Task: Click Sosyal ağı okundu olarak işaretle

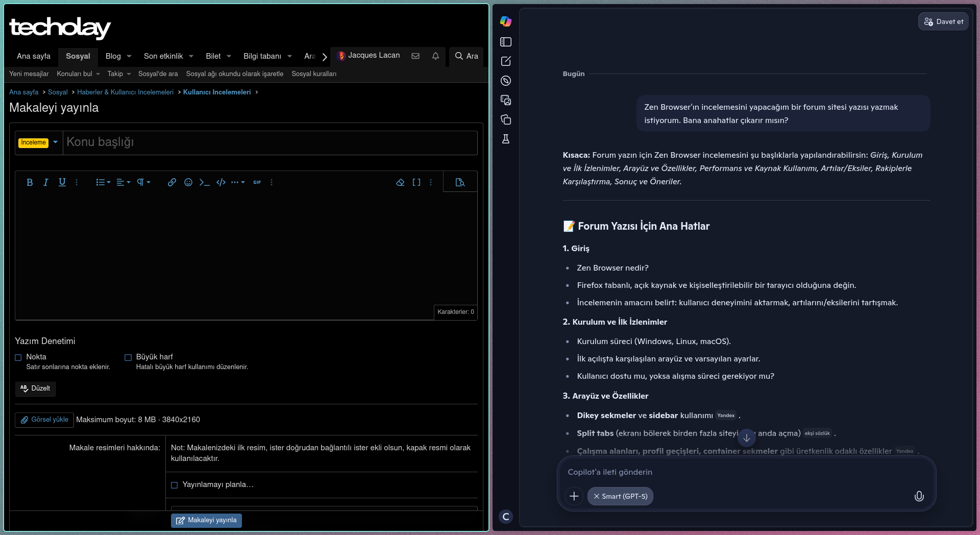Action: 235,74
